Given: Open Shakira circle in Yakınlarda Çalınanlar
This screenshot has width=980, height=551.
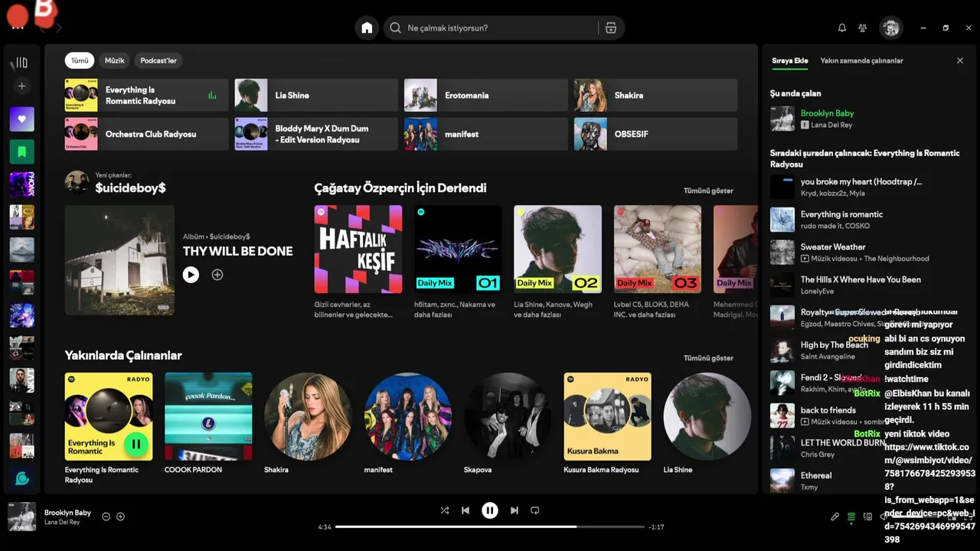Looking at the screenshot, I should coord(308,416).
